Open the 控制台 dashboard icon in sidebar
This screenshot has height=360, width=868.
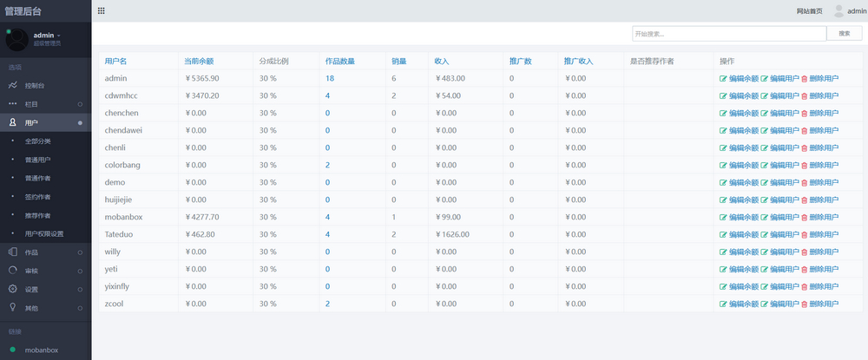tap(12, 85)
